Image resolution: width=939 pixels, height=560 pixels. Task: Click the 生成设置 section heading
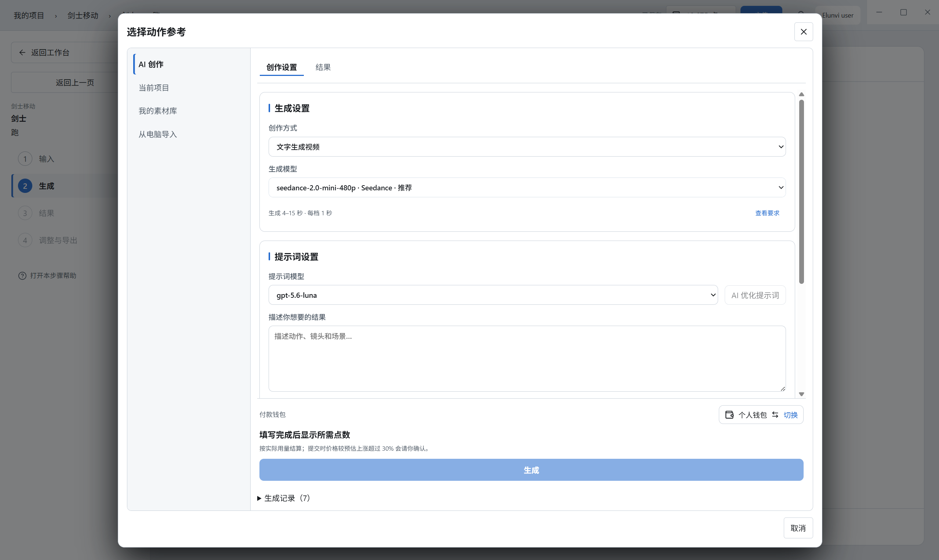(292, 108)
